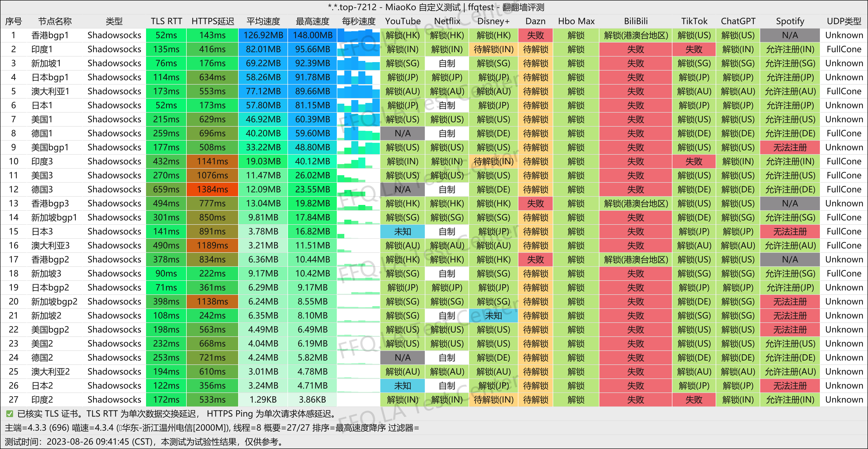Click the TikTok column header
Image resolution: width=868 pixels, height=449 pixels.
point(694,21)
